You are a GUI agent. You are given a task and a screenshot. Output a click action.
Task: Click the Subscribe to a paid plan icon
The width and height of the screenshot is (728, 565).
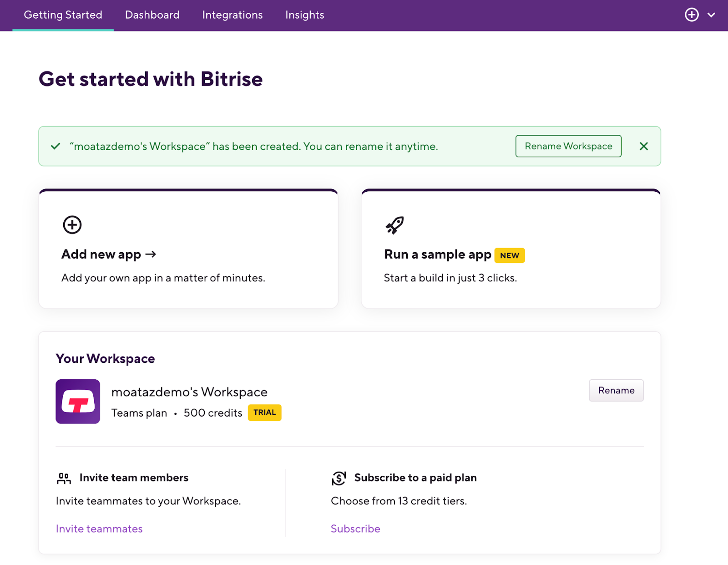(339, 478)
